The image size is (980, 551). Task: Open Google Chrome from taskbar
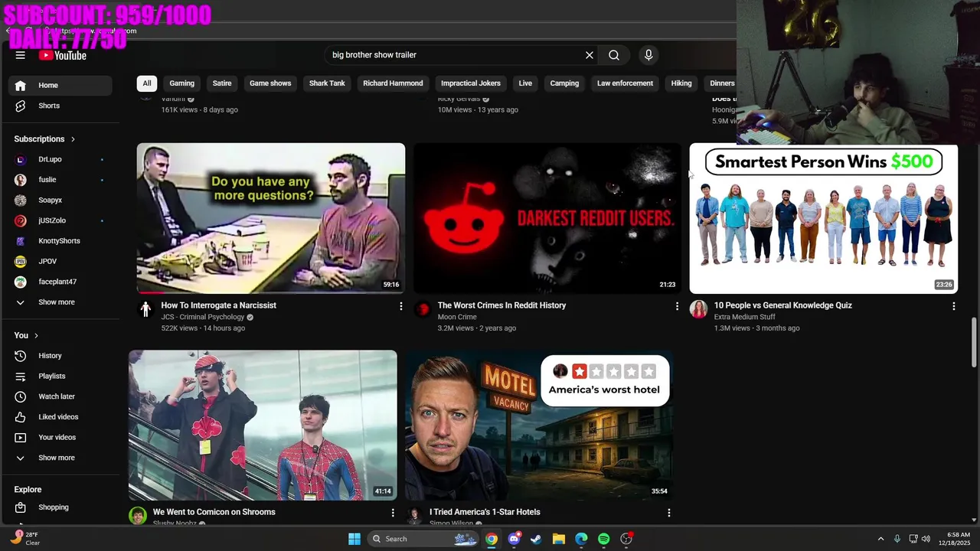492,539
